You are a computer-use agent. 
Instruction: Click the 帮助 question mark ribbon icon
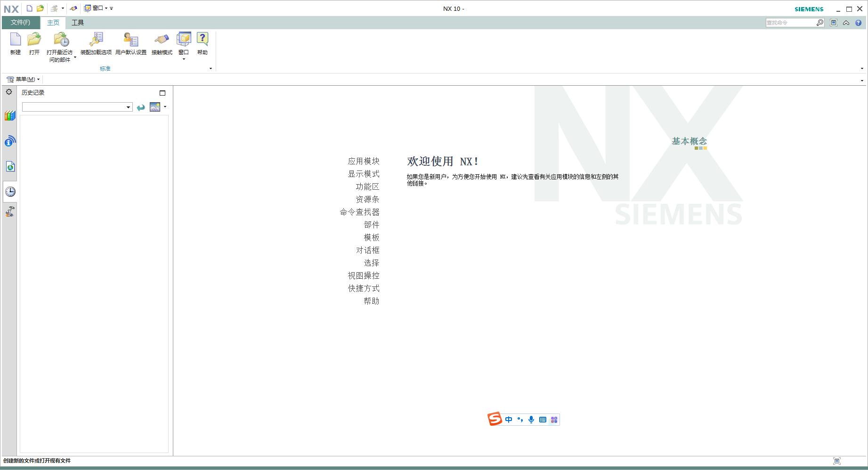click(x=203, y=40)
